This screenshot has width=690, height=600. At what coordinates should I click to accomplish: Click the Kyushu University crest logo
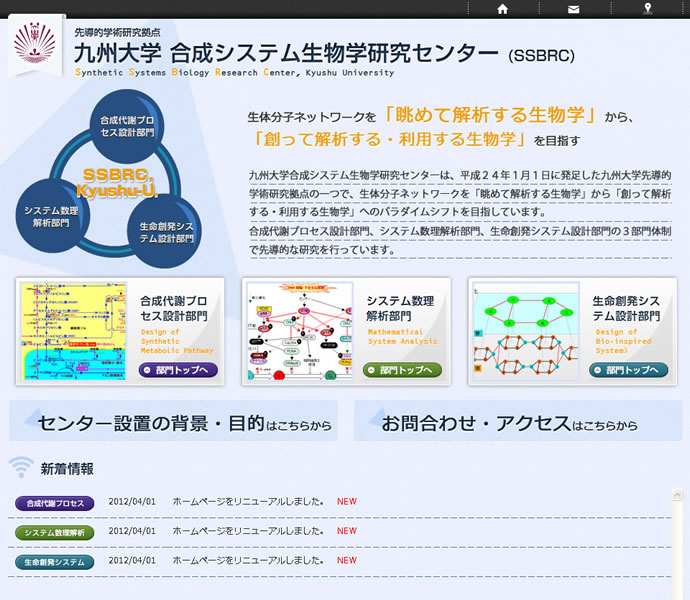35,43
